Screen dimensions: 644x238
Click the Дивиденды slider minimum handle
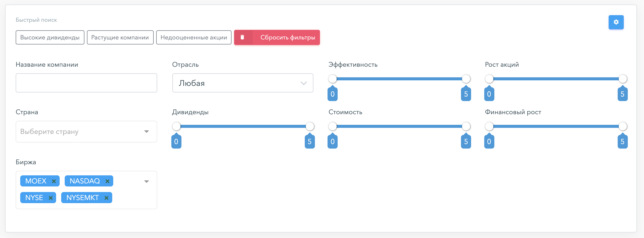176,126
